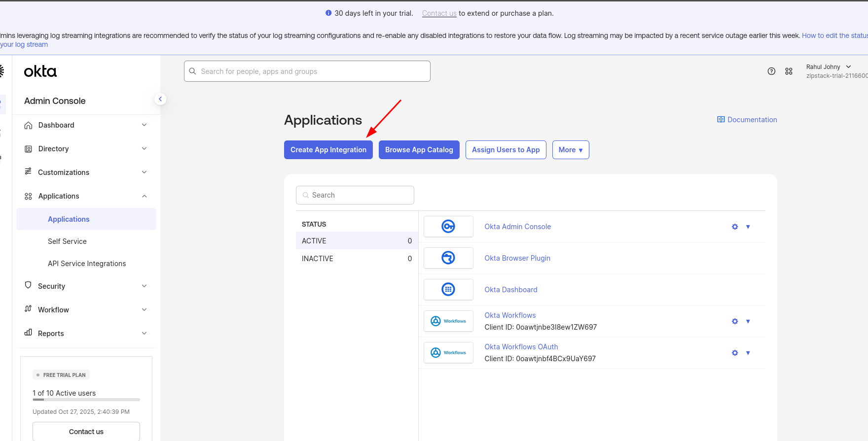Select API Service Integrations submenu item
868x441 pixels.
click(86, 264)
